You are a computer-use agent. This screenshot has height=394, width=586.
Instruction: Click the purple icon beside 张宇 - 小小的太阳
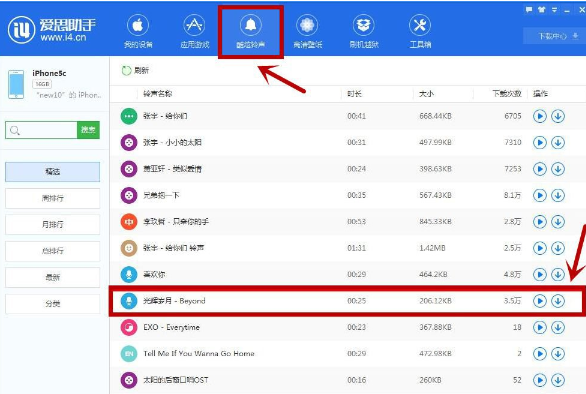[129, 142]
